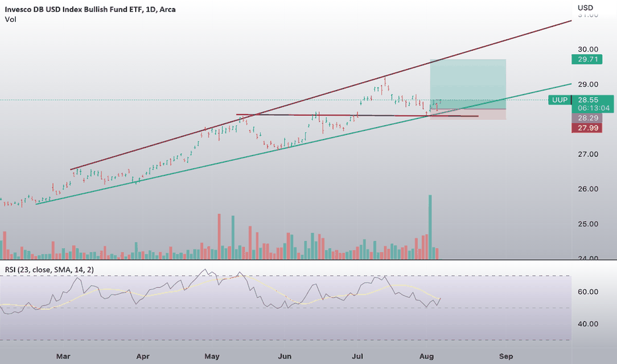Click the red 27.99 stop price label
The image size is (617, 364).
coord(587,128)
